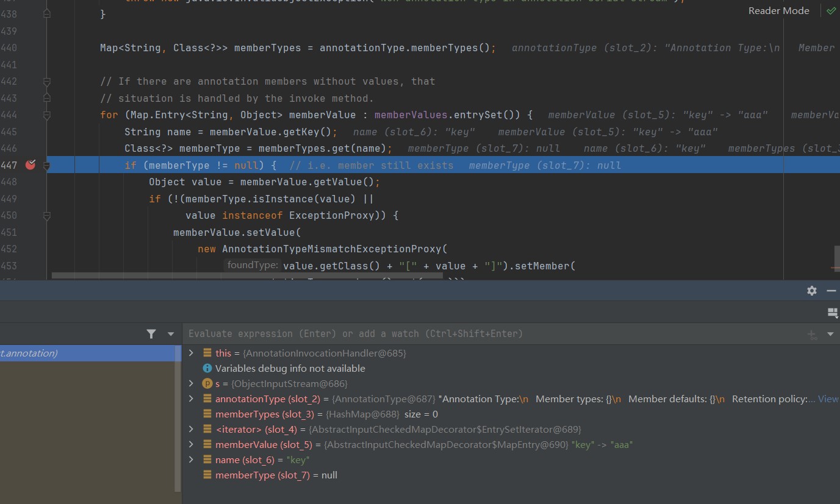Click 'Variables debug info not available' message
840x504 pixels.
tap(290, 368)
